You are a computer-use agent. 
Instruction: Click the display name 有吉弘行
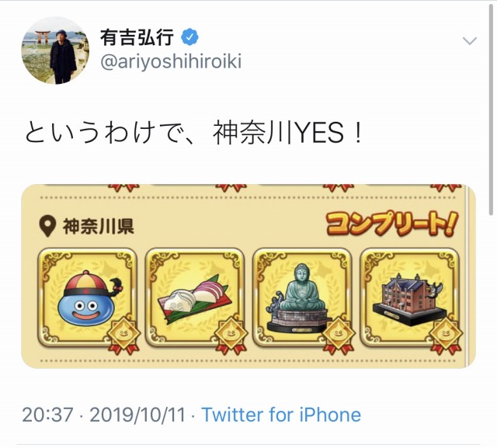pyautogui.click(x=137, y=38)
